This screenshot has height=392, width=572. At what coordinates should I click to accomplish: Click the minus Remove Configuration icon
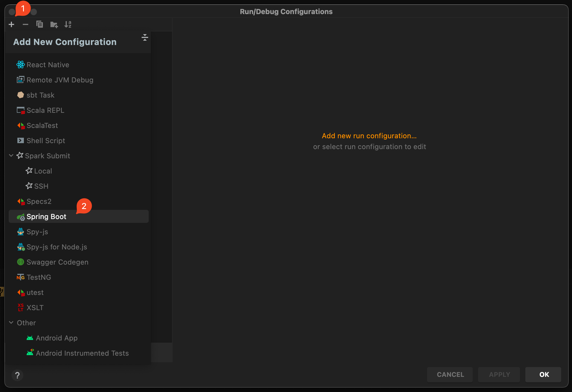pyautogui.click(x=26, y=25)
